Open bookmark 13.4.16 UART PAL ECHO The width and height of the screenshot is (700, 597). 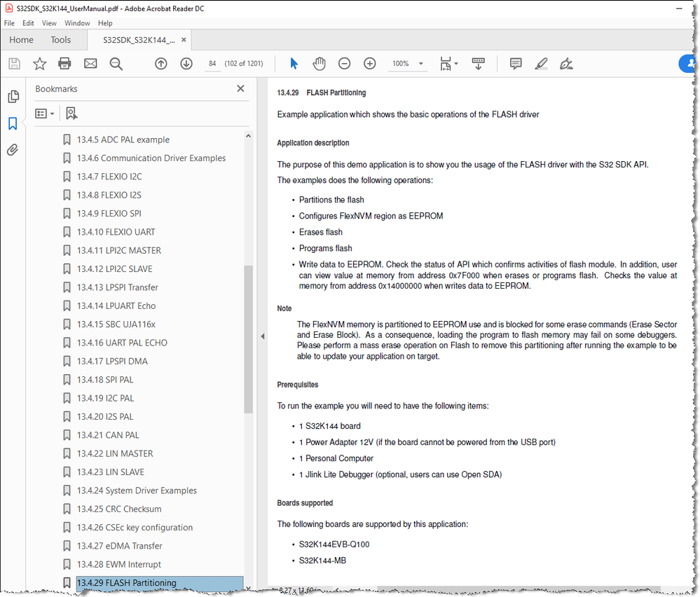[122, 343]
